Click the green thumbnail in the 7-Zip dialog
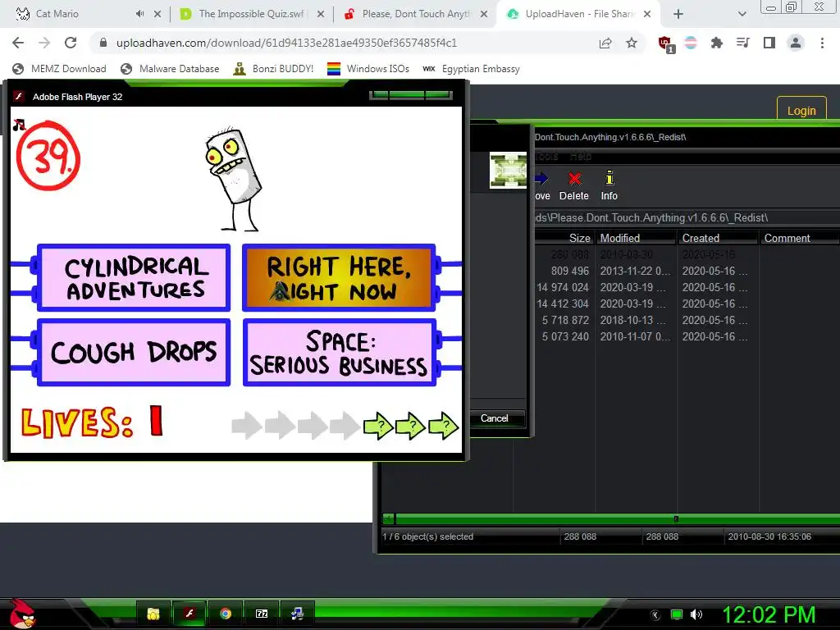This screenshot has height=630, width=840. [x=508, y=171]
